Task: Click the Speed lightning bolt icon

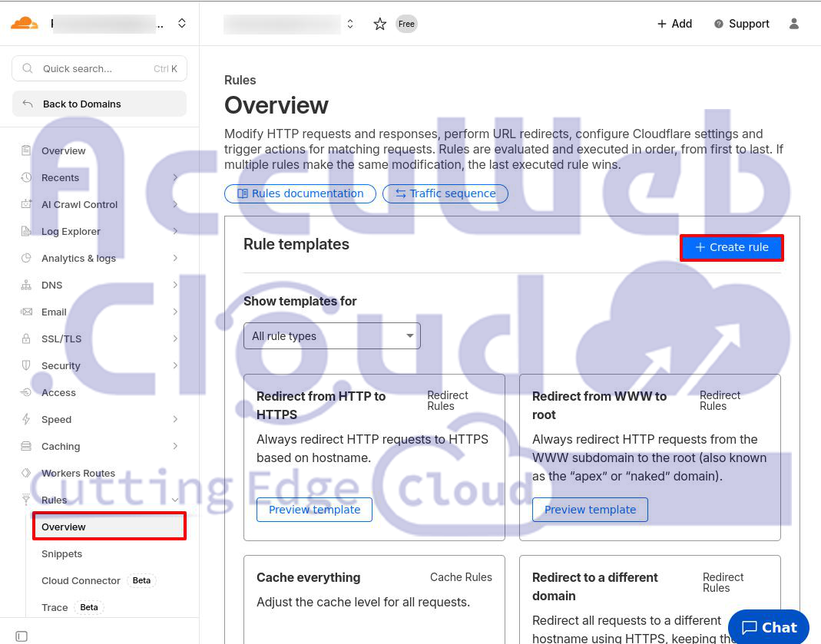Action: (x=27, y=419)
